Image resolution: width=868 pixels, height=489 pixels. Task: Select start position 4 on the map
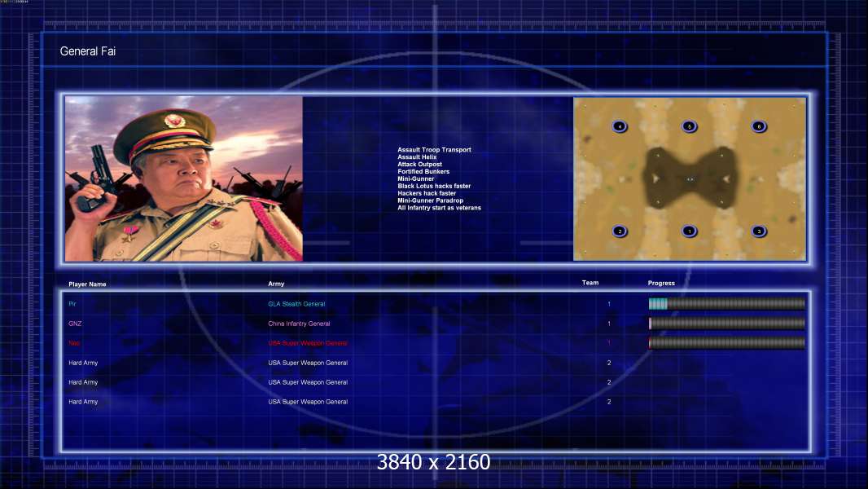tap(620, 126)
